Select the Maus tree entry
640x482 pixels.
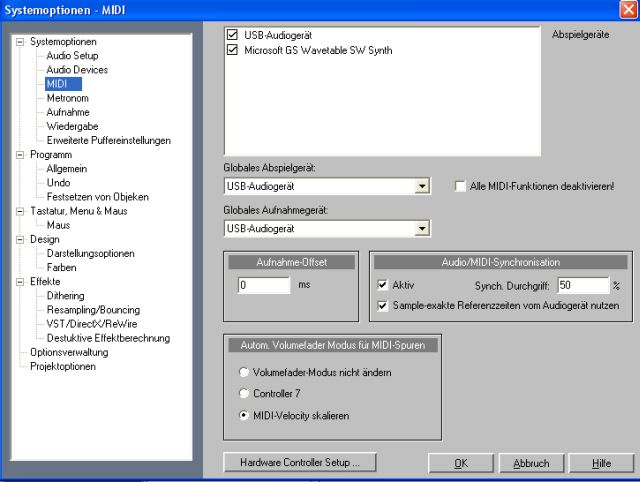click(58, 225)
